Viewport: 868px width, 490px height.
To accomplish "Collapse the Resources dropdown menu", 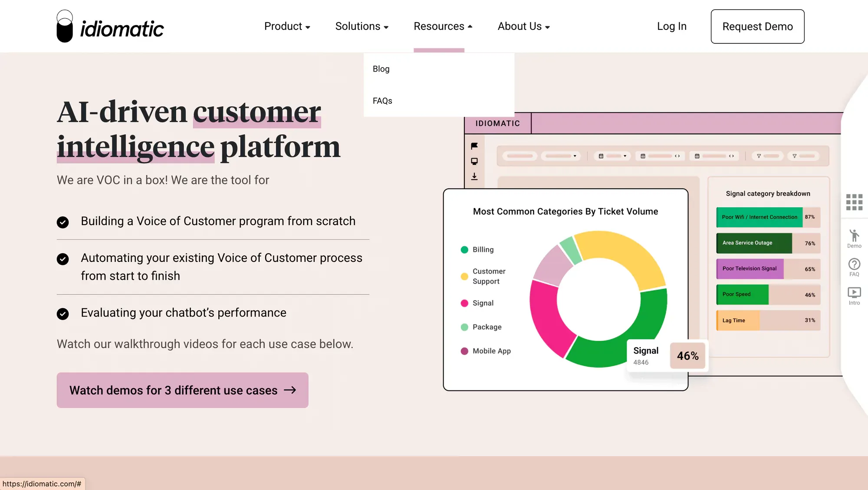I will (443, 26).
